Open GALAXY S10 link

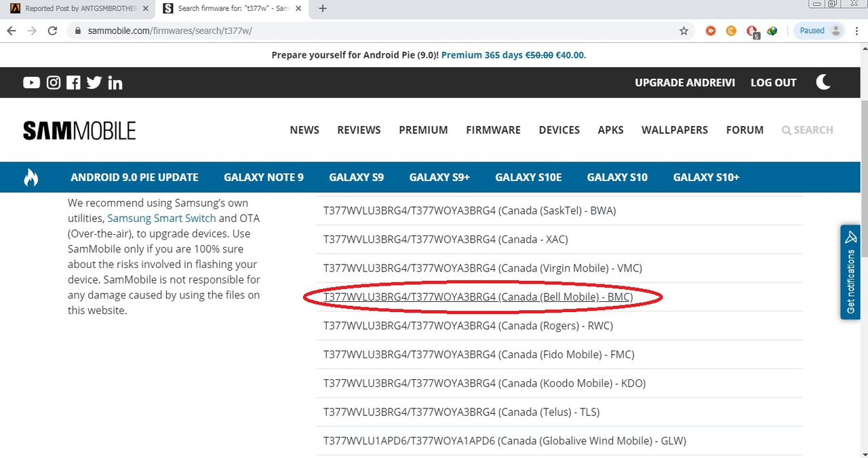coord(617,177)
